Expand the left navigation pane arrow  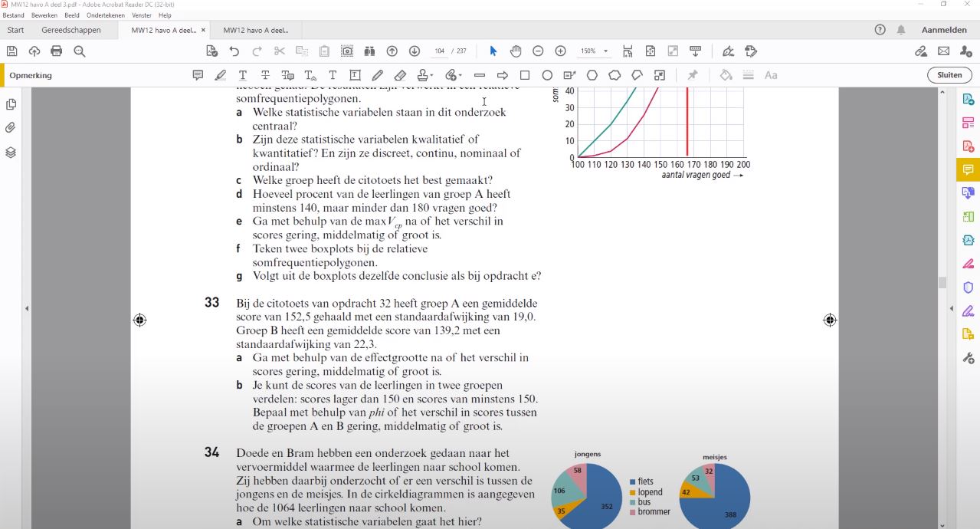pyautogui.click(x=27, y=308)
